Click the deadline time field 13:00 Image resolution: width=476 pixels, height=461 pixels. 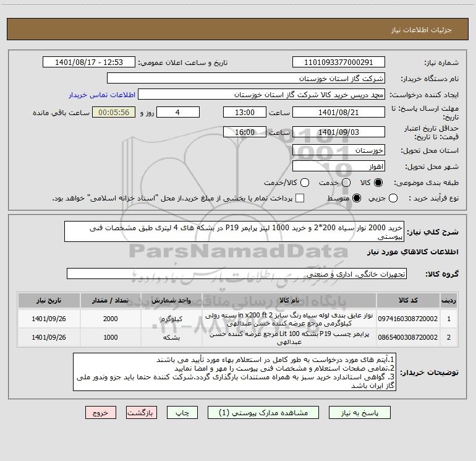(x=245, y=112)
